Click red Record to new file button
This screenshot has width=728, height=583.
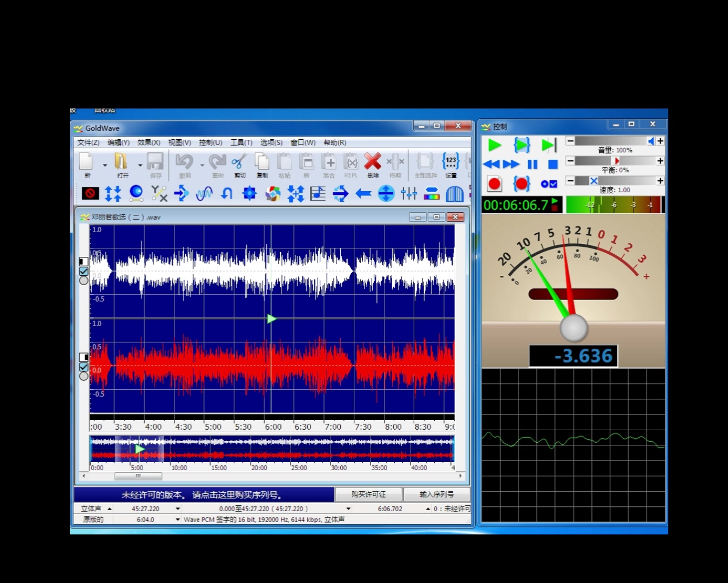[494, 184]
